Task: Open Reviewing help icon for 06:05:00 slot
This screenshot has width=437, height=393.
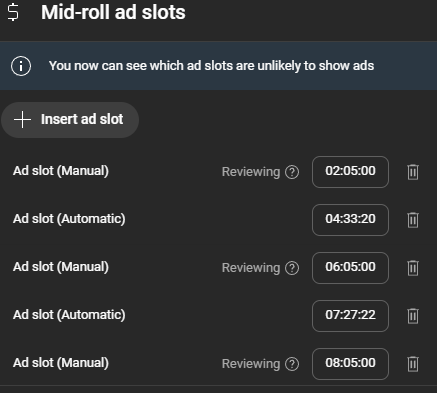Action: 292,268
